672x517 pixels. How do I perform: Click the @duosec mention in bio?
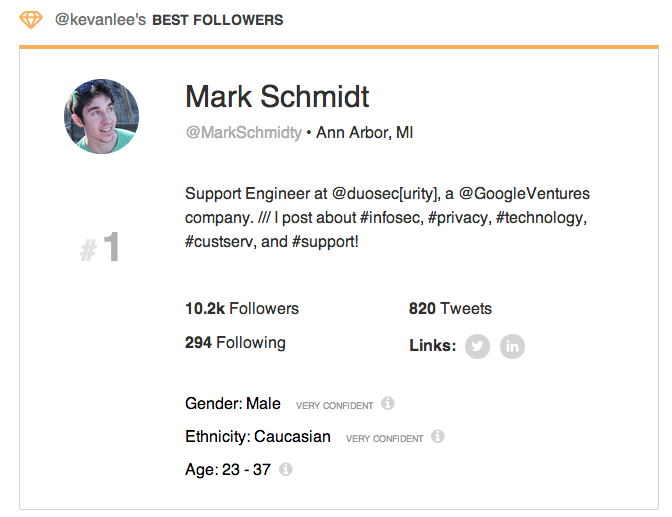pyautogui.click(x=385, y=193)
